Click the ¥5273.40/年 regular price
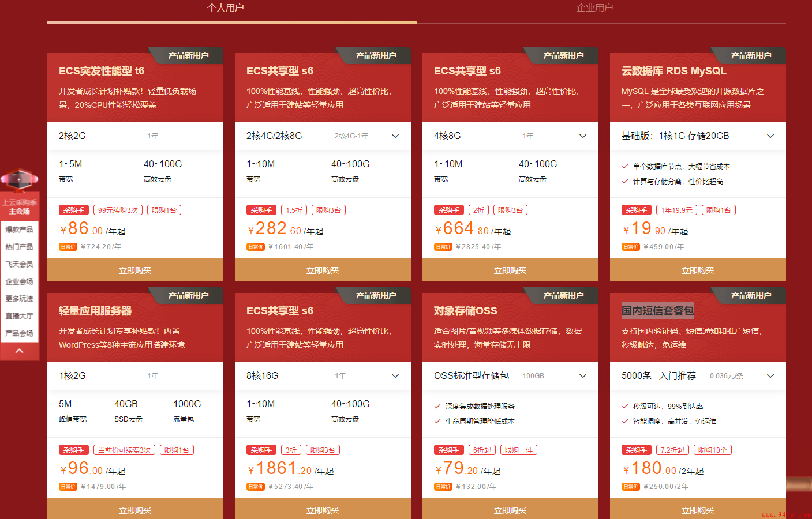The width and height of the screenshot is (812, 519). point(291,487)
